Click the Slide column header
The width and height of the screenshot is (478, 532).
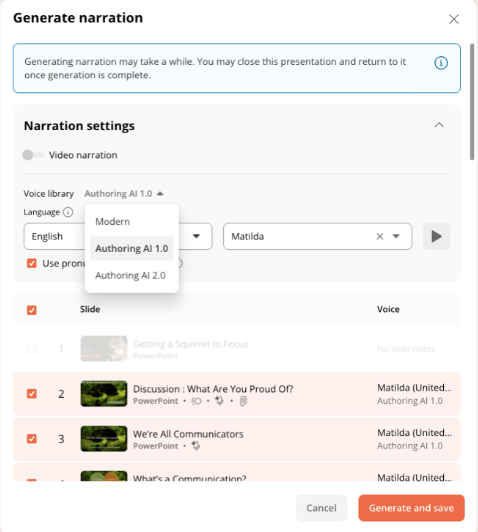(x=90, y=309)
